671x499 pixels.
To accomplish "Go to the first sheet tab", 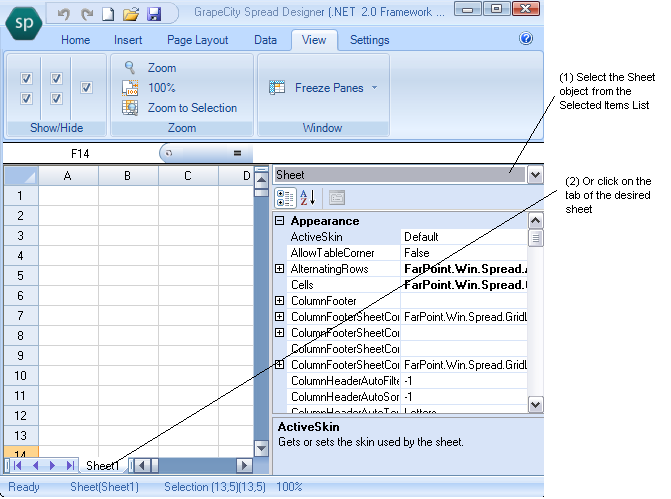I will pyautogui.click(x=17, y=466).
